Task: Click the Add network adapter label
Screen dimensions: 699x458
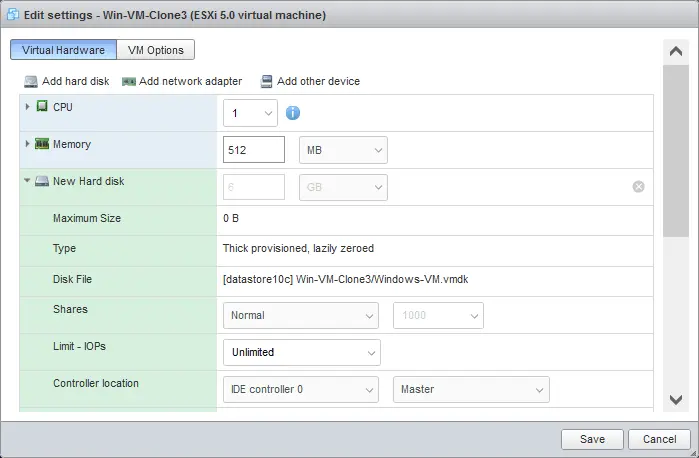Action: tap(190, 81)
